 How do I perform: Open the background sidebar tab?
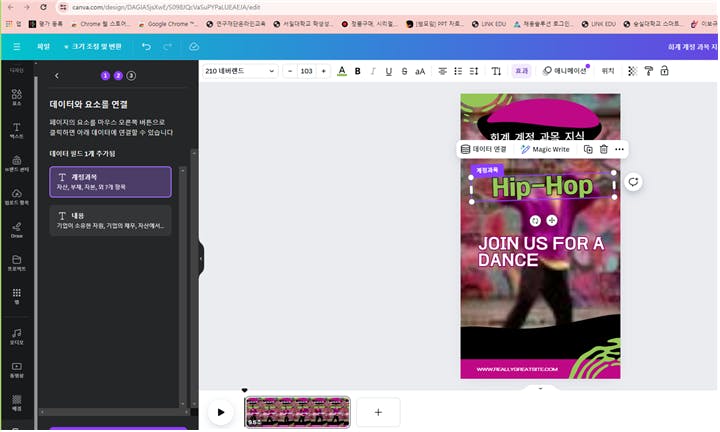(x=17, y=403)
